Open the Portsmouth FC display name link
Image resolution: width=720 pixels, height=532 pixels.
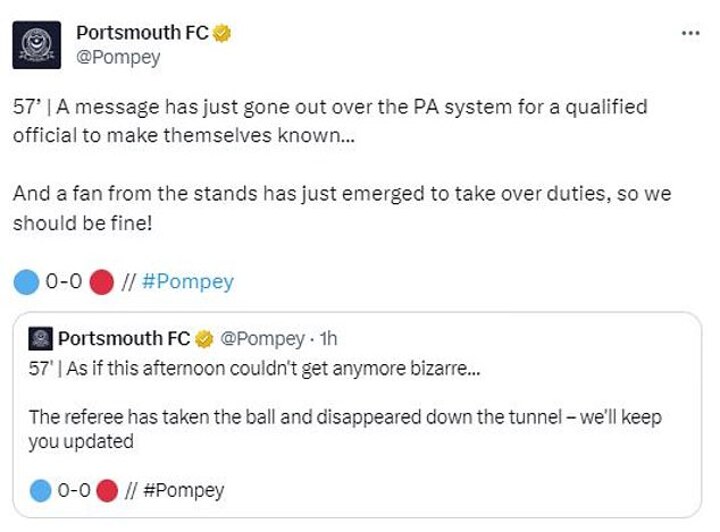(x=142, y=33)
